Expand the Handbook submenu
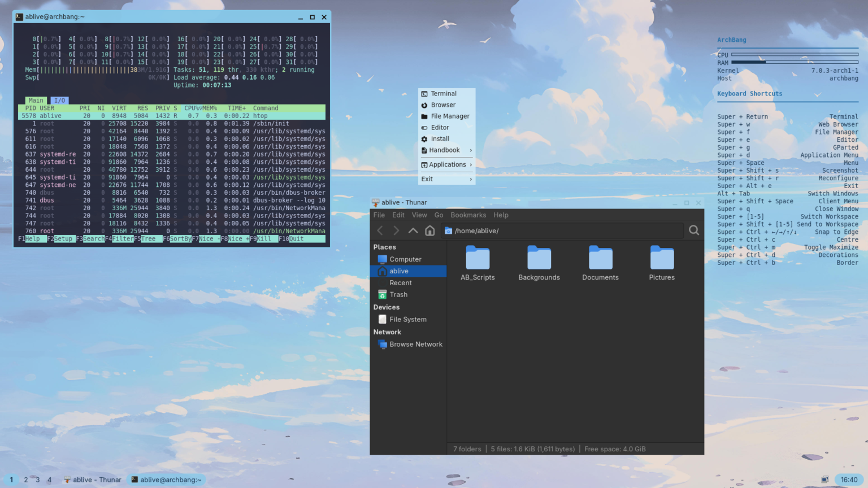This screenshot has height=488, width=868. click(446, 150)
